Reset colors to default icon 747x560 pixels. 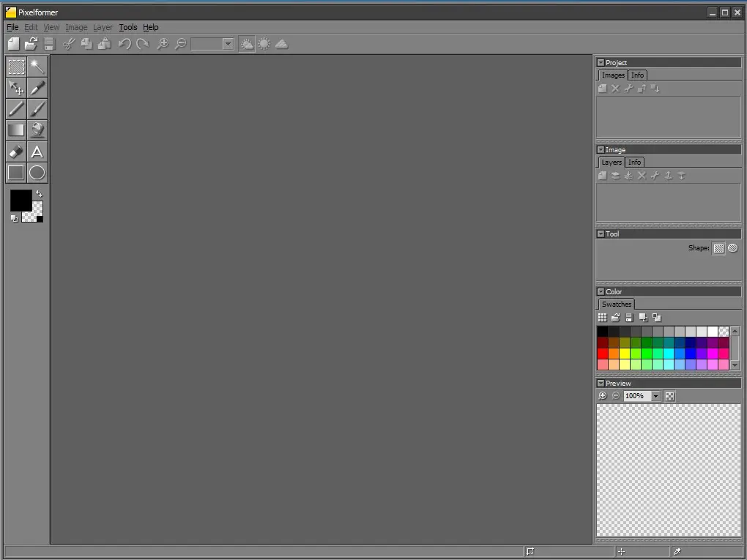(x=15, y=219)
